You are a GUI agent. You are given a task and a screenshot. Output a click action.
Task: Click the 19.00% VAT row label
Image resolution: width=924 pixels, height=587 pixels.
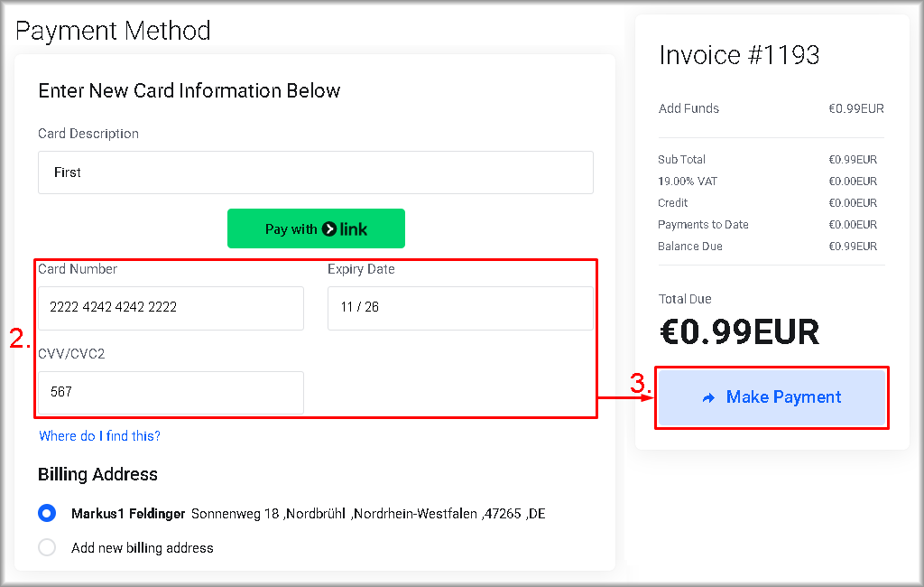688,182
